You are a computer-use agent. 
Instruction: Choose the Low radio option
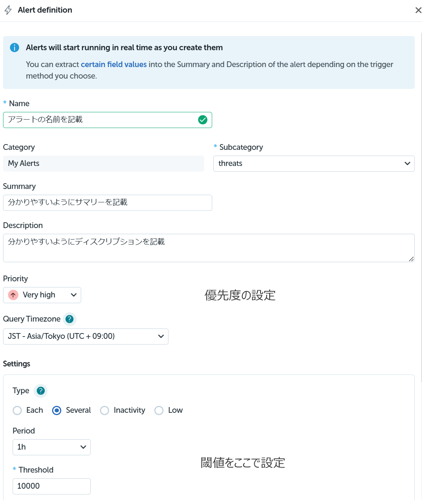[159, 410]
